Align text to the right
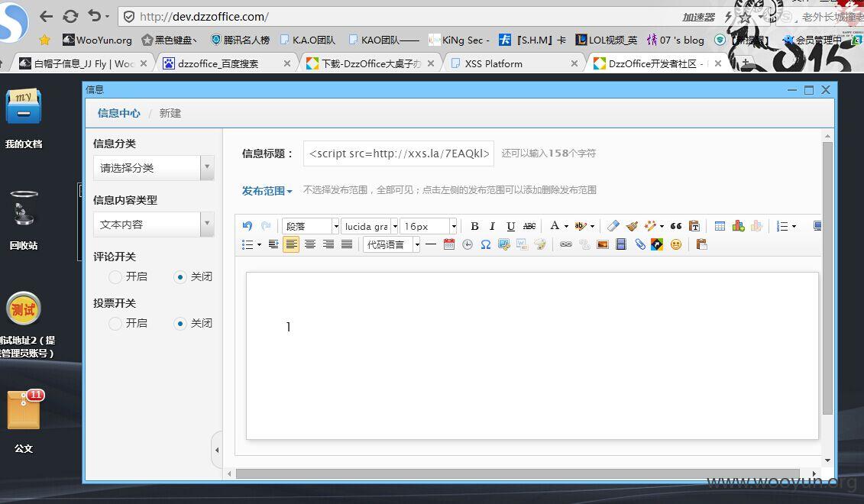 pos(328,244)
